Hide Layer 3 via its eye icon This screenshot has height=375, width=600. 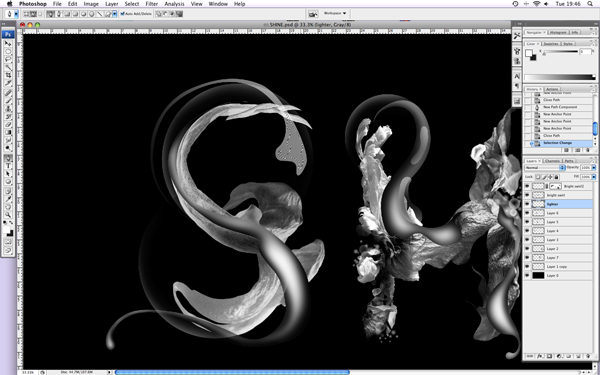(x=527, y=240)
